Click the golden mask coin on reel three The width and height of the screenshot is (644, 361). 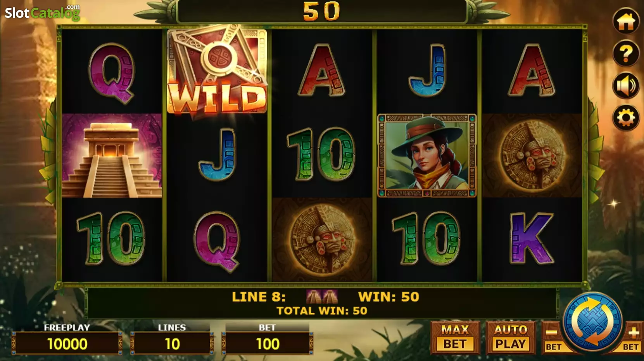click(x=322, y=239)
